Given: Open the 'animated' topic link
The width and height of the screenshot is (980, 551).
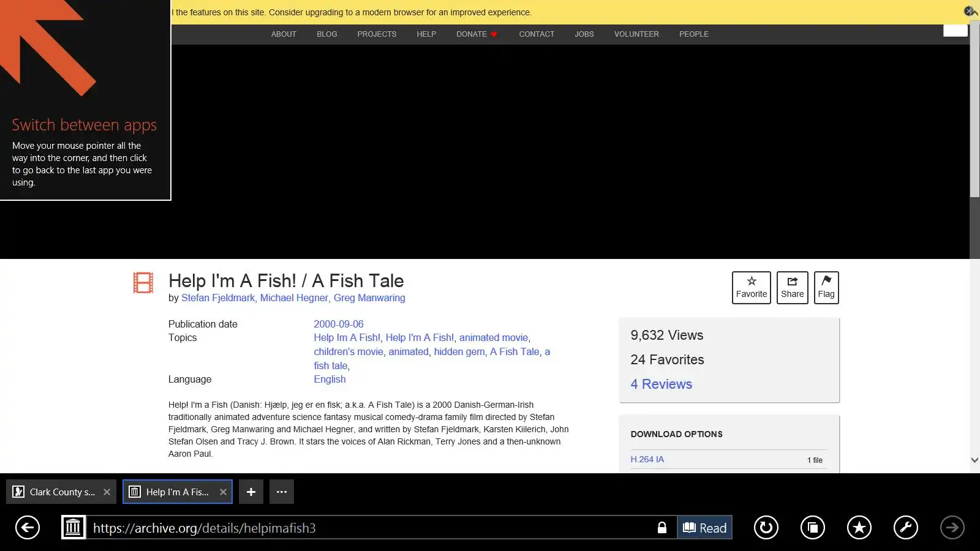Looking at the screenshot, I should (x=409, y=351).
